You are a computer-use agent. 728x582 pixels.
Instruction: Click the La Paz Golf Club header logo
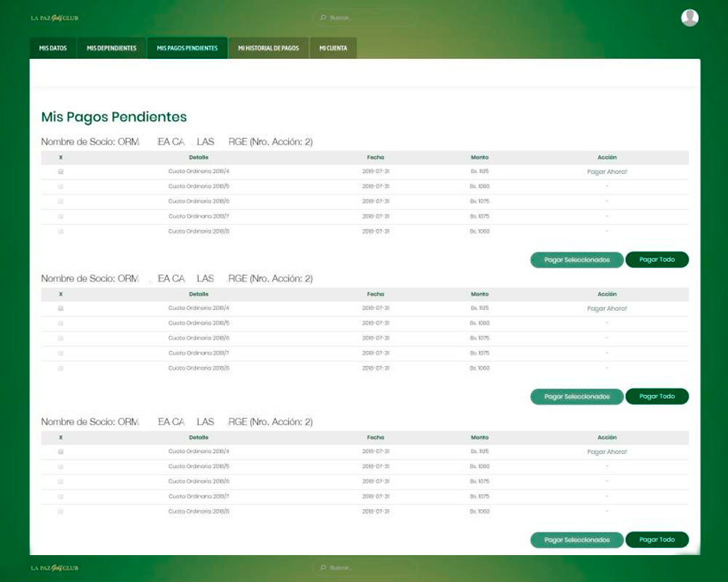point(55,17)
